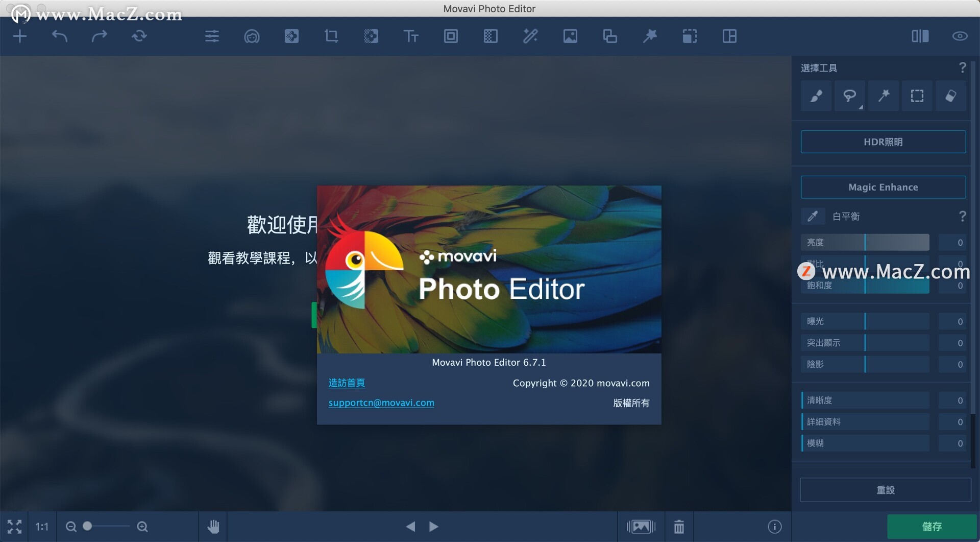980x542 pixels.
Task: Click the 突出顯示 highlights slider
Action: pyautogui.click(x=865, y=343)
